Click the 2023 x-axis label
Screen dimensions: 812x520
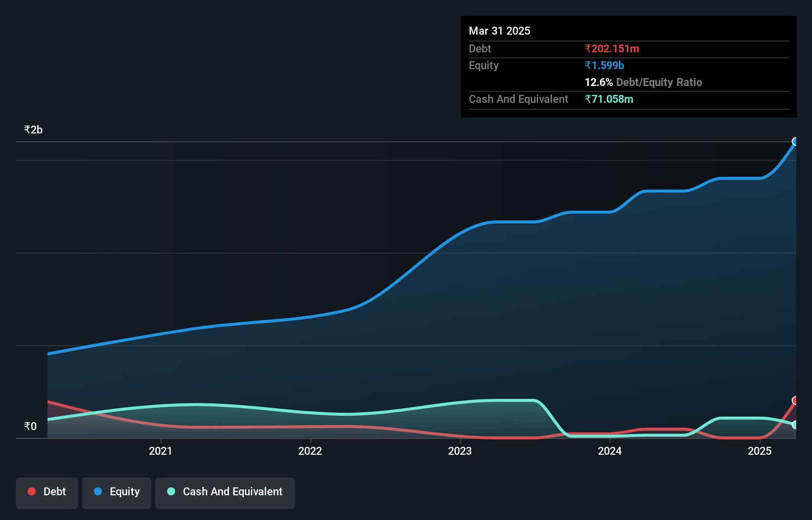pos(460,451)
